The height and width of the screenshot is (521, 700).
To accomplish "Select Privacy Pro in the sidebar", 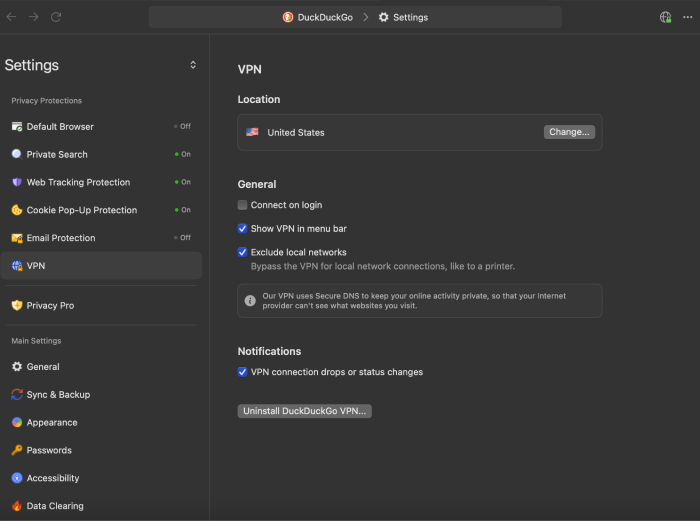I will coord(101,305).
